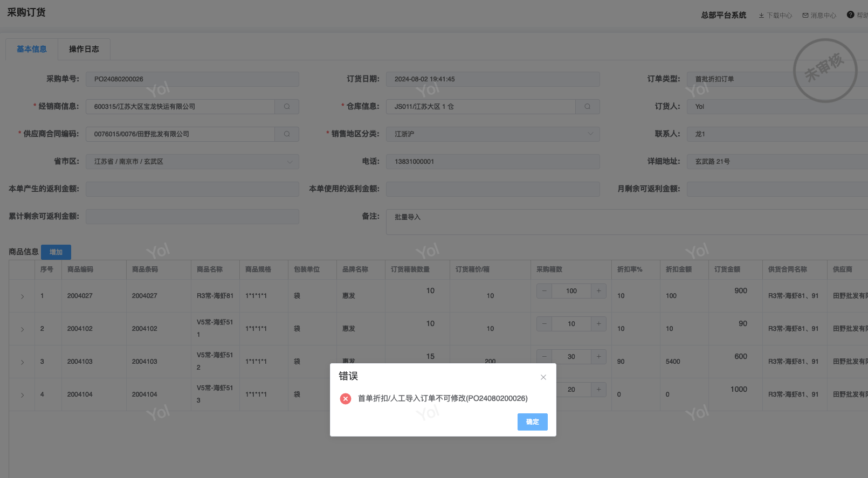
Task: Click the 订货人 field Yol
Action: 777,107
